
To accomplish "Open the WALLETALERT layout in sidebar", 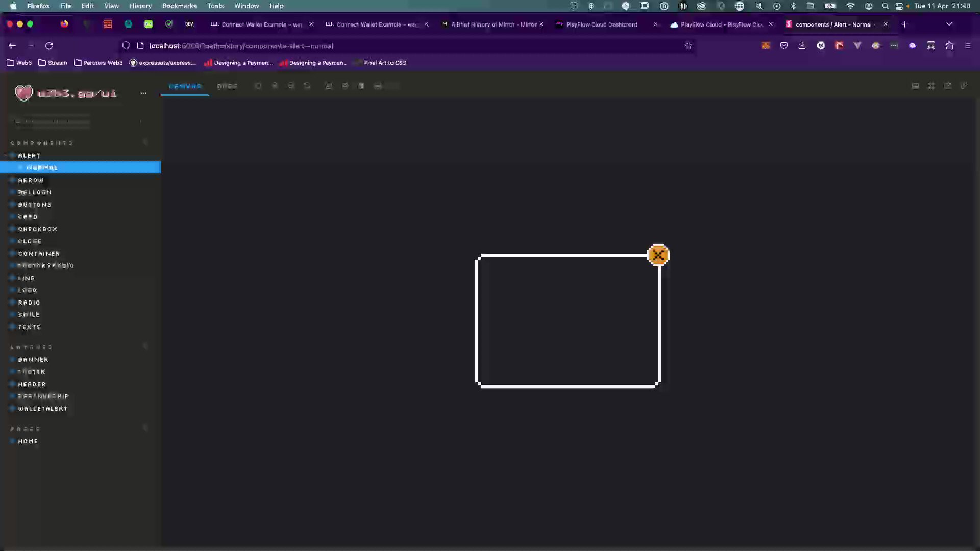I will pyautogui.click(x=43, y=409).
